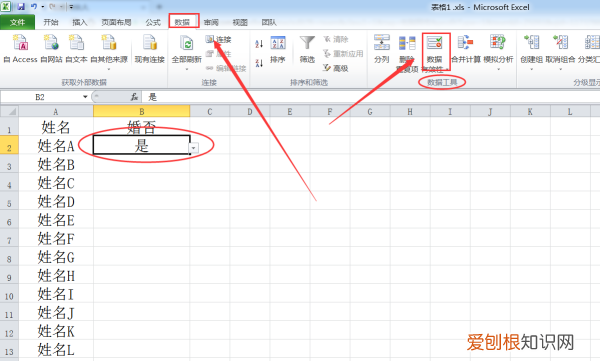Click cell A1 with text 姓名
600x361 pixels.
(56, 127)
